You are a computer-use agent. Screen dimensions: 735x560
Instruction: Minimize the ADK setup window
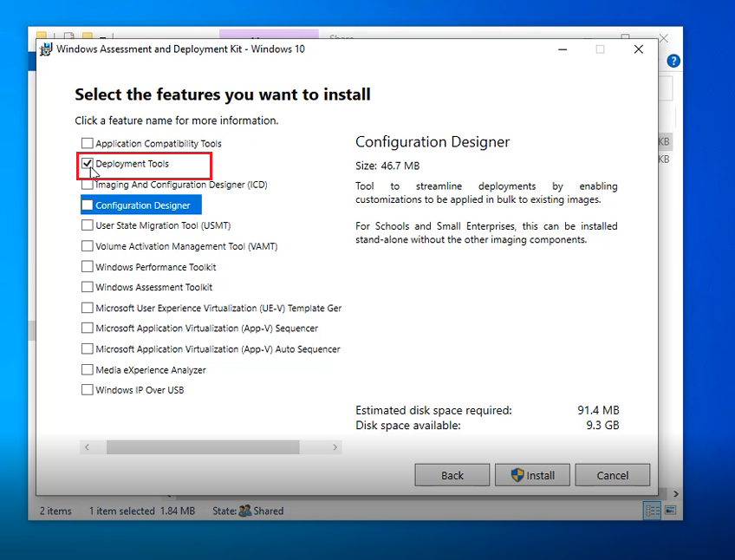coord(563,49)
